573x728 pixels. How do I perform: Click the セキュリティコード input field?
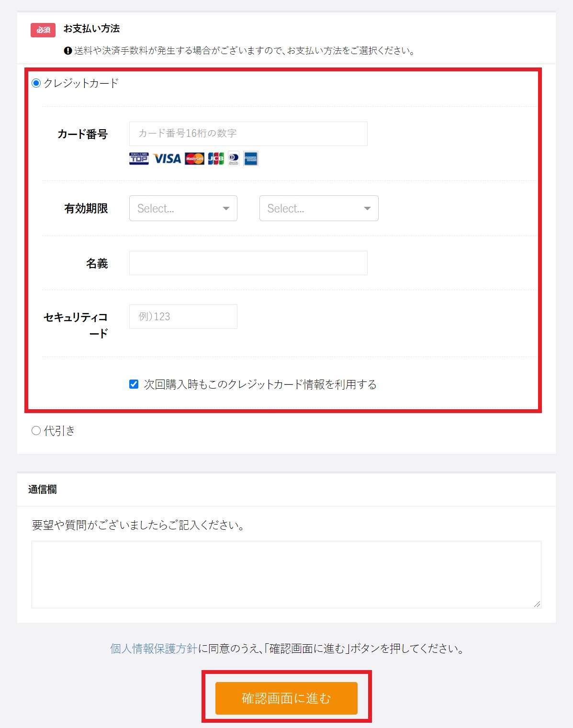tap(183, 316)
